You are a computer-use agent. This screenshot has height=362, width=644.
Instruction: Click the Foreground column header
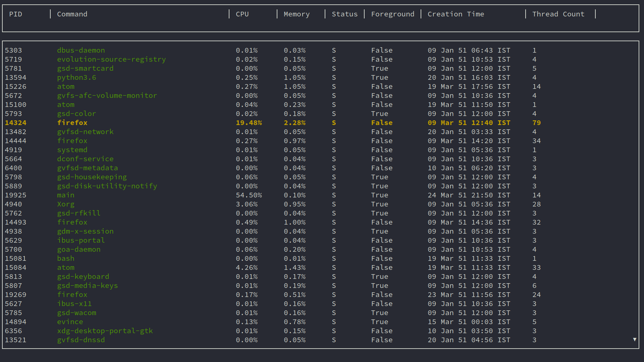click(392, 14)
